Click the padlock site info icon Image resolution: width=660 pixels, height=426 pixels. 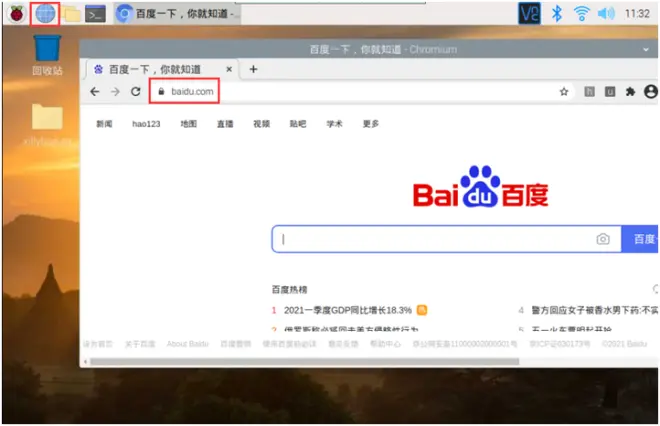161,91
